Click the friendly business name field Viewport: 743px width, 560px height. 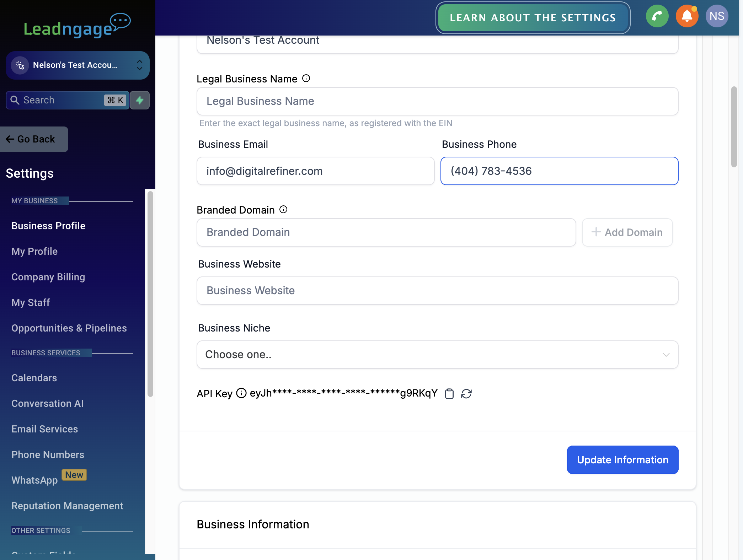tap(437, 44)
